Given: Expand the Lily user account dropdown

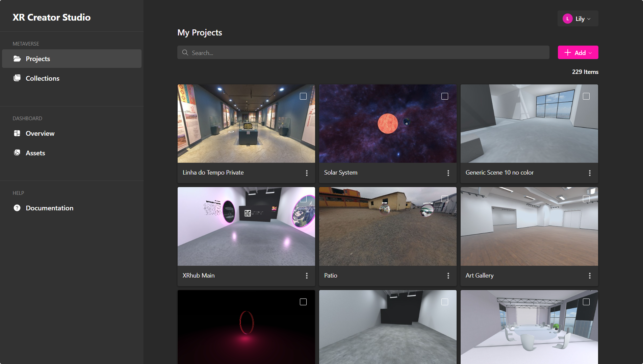Looking at the screenshot, I should (x=578, y=19).
